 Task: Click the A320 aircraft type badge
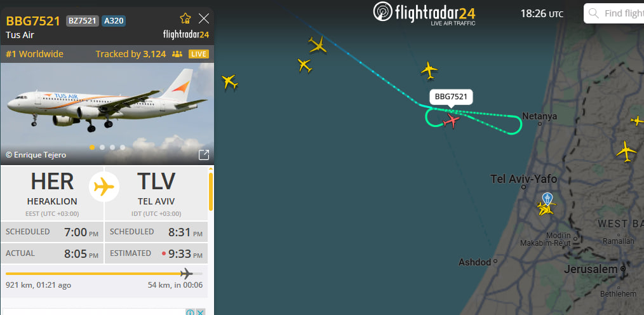(114, 20)
